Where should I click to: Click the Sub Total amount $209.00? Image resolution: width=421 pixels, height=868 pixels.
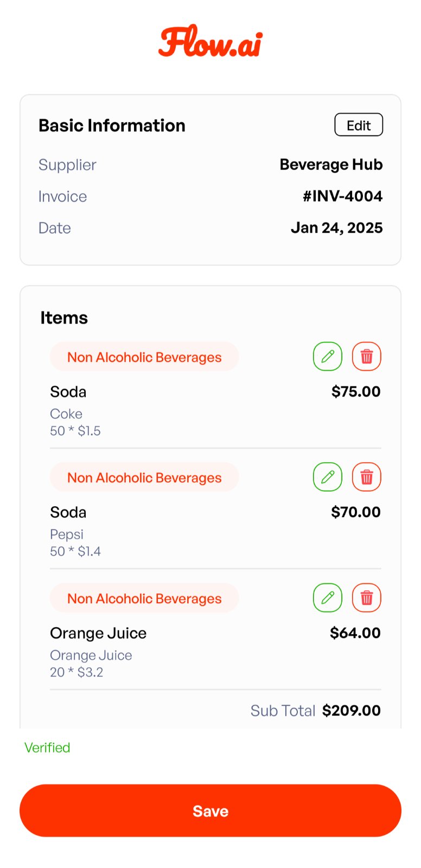coord(351,710)
